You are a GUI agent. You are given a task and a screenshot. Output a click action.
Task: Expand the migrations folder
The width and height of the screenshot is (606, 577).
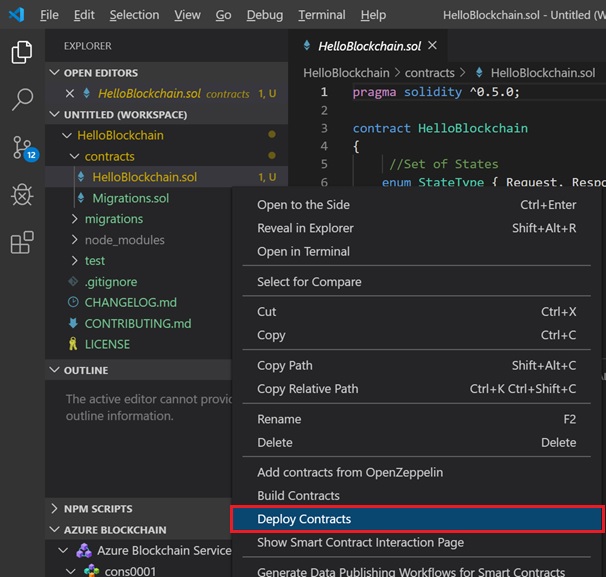(x=74, y=219)
